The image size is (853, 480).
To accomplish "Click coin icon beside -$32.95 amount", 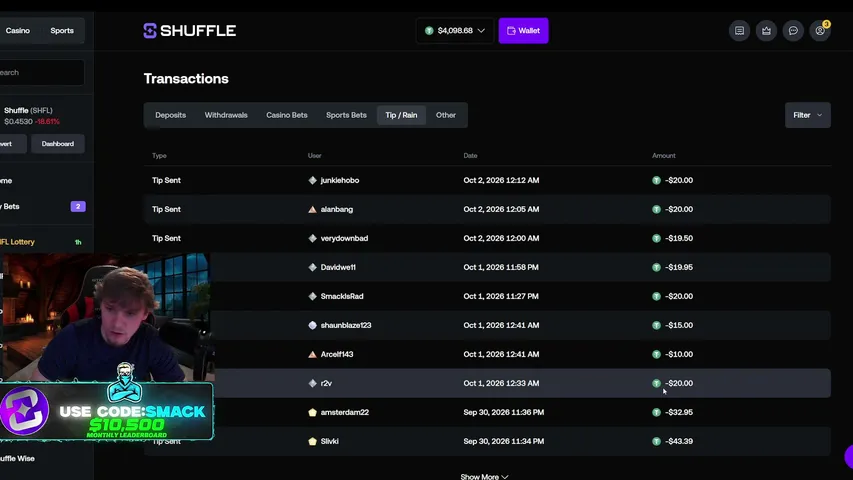I will point(656,413).
